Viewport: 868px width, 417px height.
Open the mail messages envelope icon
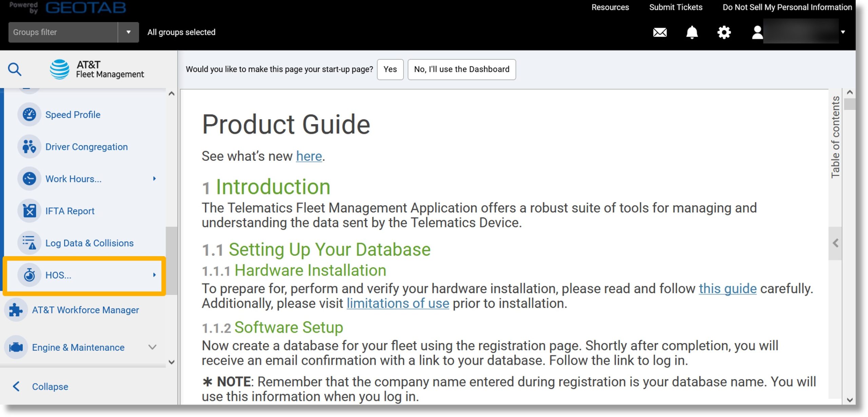tap(659, 32)
